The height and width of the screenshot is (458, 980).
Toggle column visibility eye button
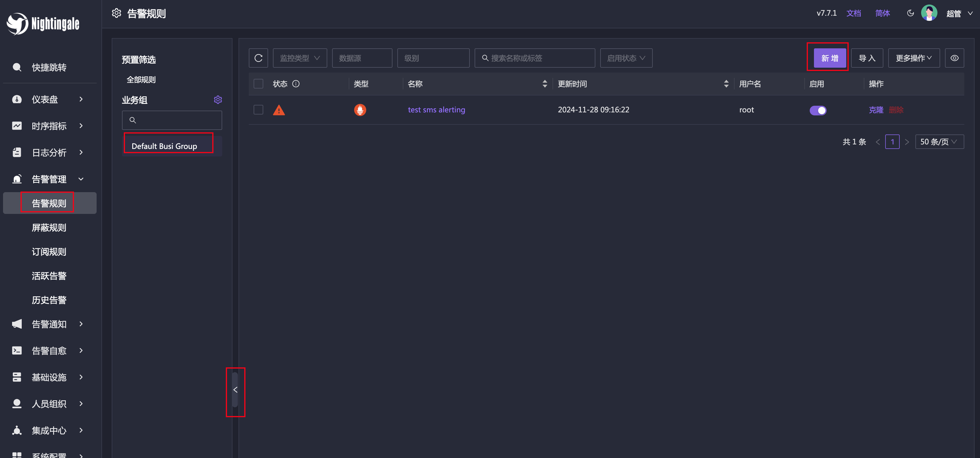pos(954,58)
